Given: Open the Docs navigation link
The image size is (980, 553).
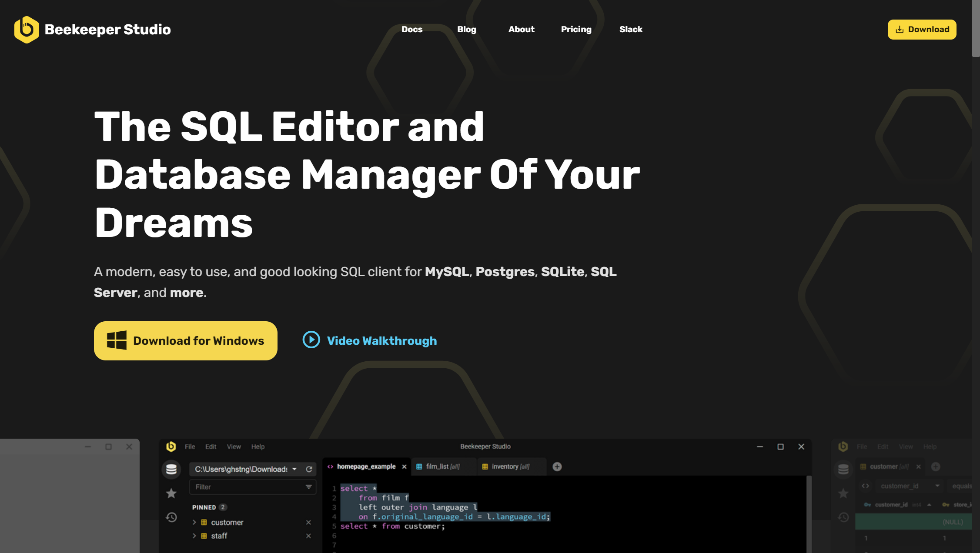Looking at the screenshot, I should pyautogui.click(x=412, y=29).
